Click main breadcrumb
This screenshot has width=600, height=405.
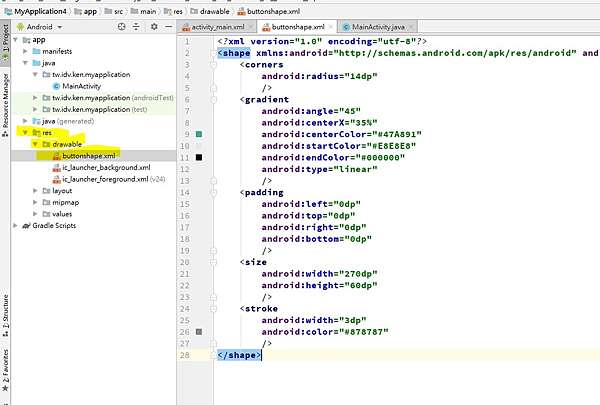[x=144, y=11]
